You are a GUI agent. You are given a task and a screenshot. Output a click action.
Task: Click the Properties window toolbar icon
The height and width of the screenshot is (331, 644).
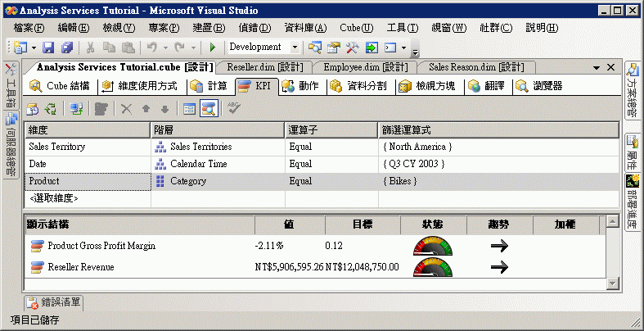[x=334, y=48]
